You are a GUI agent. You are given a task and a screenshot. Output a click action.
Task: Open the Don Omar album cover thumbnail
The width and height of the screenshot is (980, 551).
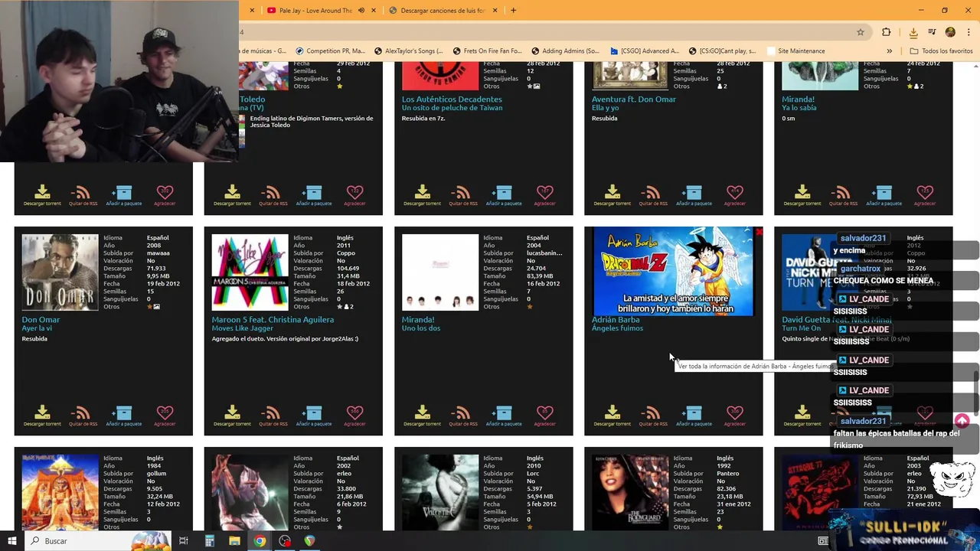60,272
